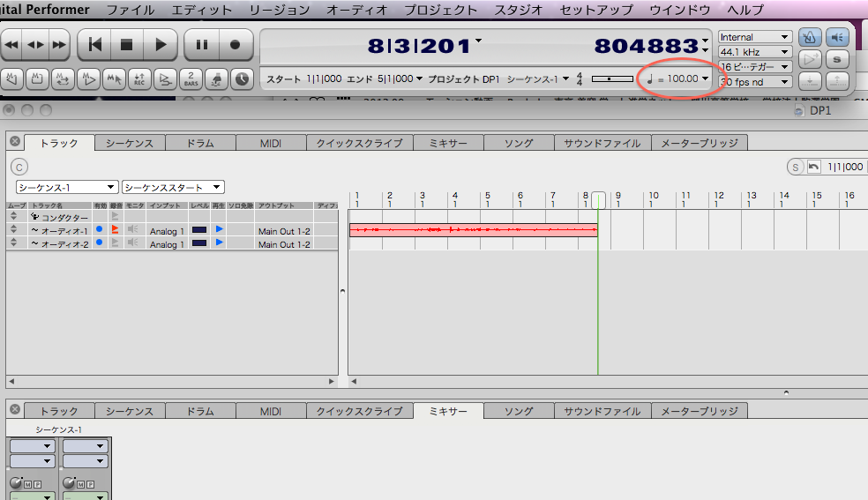This screenshot has width=868, height=500.
Task: Adjust the tempo slider in control panel
Action: [612, 79]
